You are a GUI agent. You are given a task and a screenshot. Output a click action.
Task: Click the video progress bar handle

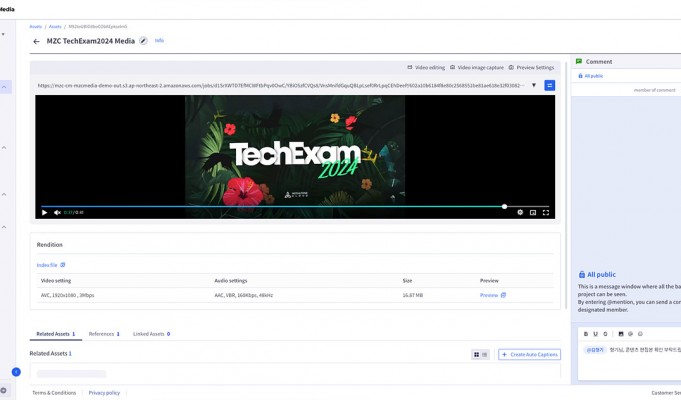[504, 207]
